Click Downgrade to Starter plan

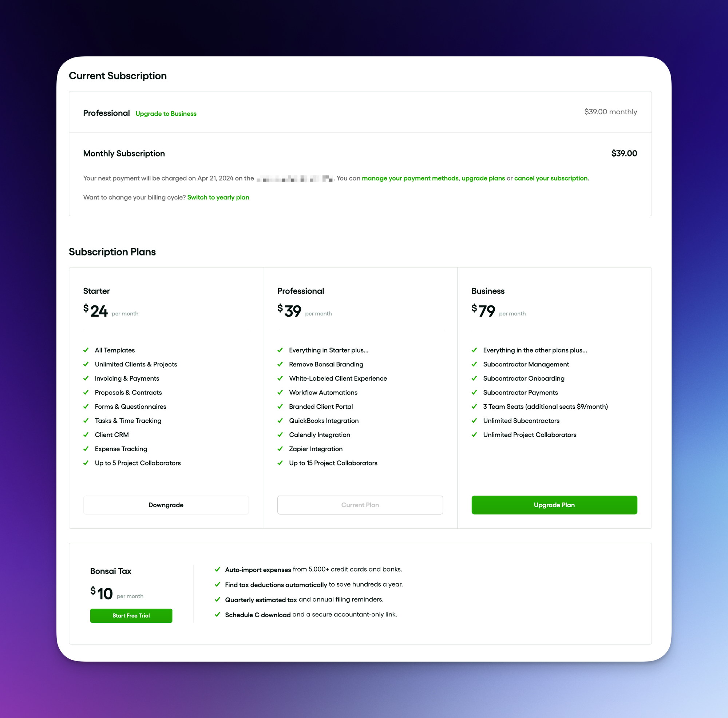coord(166,505)
